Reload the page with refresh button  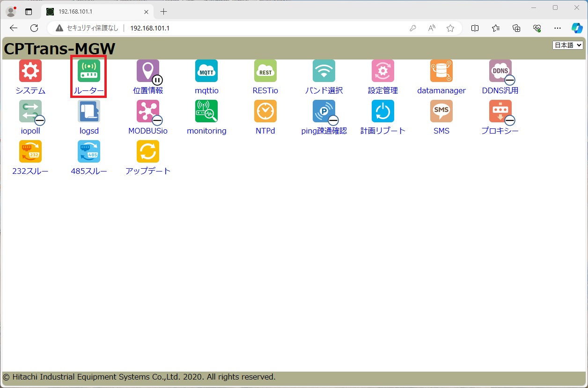(x=34, y=28)
